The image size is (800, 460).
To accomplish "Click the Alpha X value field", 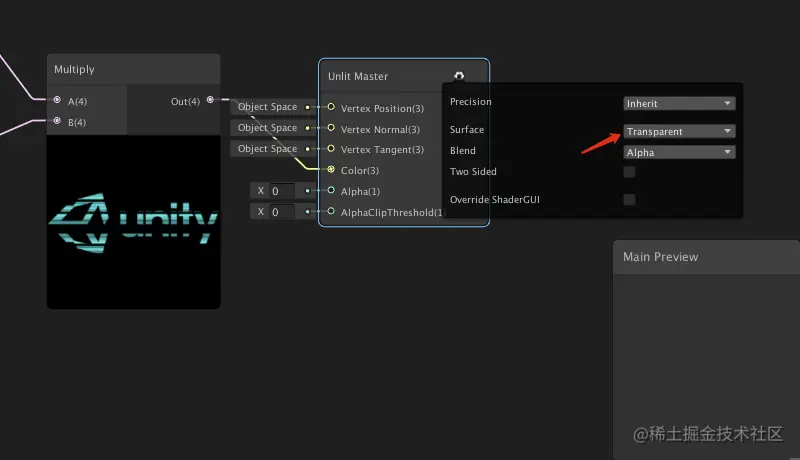I will pos(282,191).
